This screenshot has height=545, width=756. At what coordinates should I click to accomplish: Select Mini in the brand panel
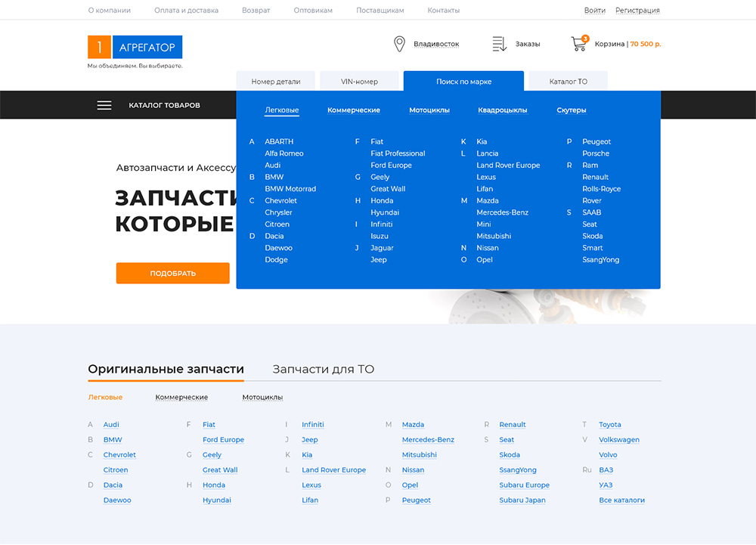point(484,224)
